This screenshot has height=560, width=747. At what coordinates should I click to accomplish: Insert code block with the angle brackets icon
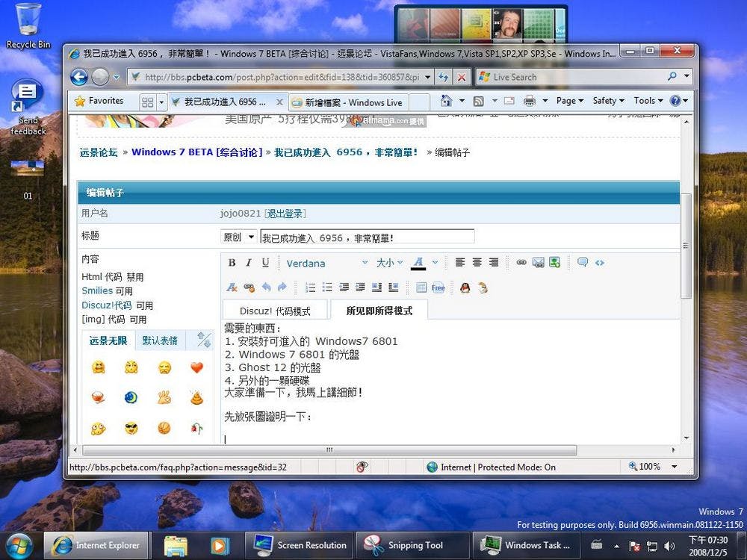coord(600,262)
